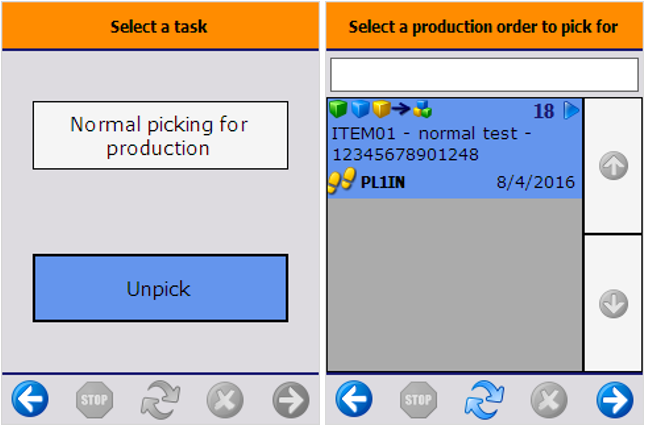Click the production order search field
This screenshot has height=426, width=645.
pos(484,74)
